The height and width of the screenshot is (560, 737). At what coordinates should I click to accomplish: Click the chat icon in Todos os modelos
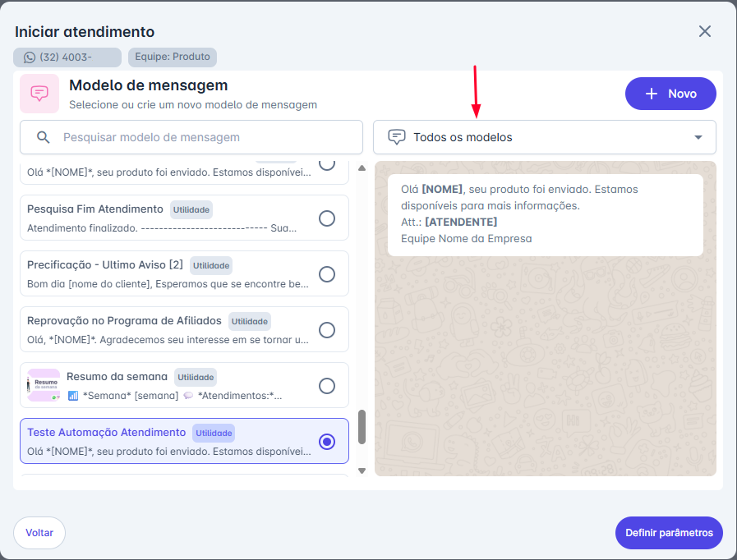396,137
